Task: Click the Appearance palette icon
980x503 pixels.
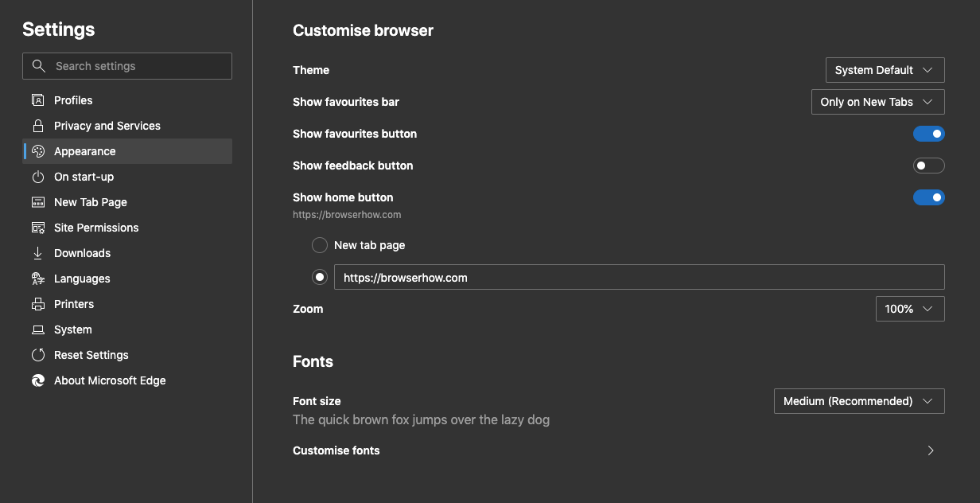Action: [38, 150]
